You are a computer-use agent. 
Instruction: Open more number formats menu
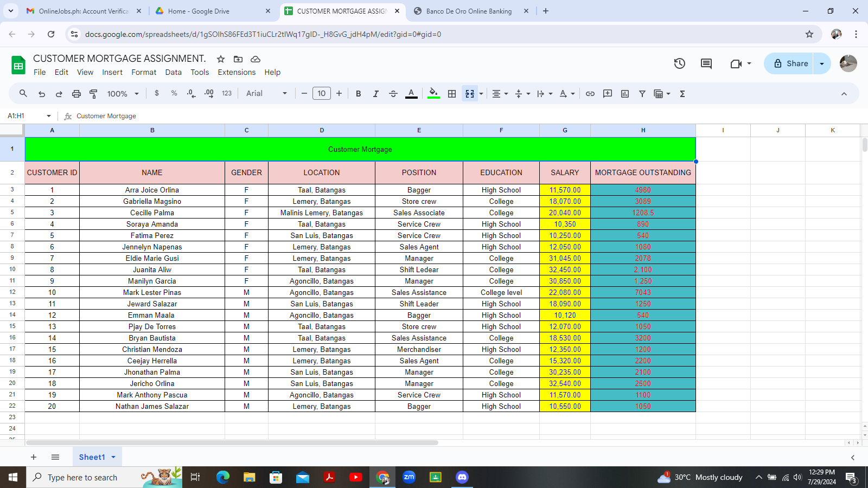[227, 93]
